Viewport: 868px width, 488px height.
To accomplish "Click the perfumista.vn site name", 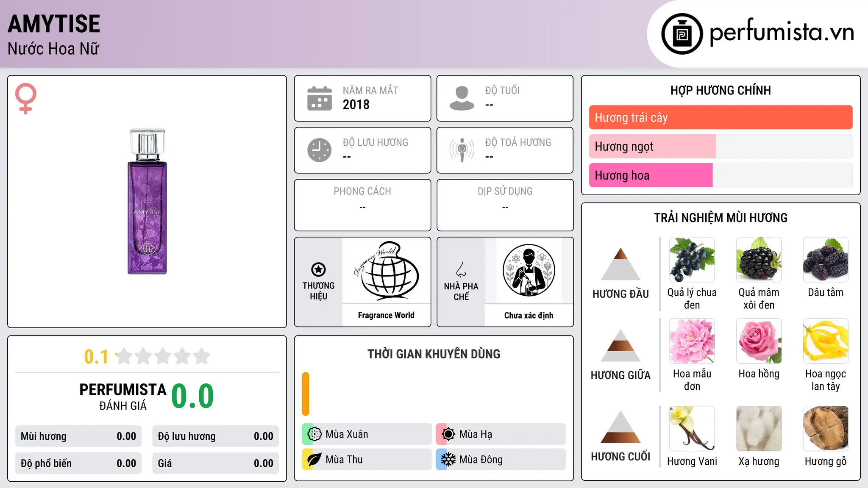I will (x=782, y=32).
